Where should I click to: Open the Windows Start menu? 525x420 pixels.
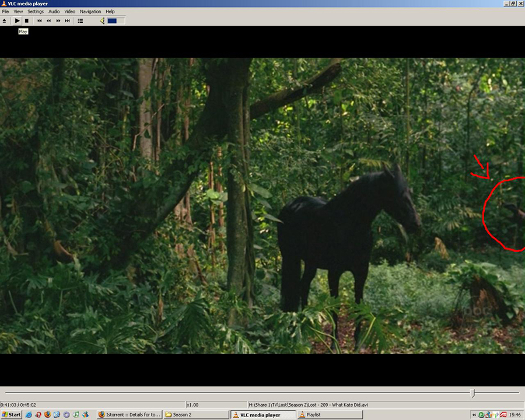(12, 415)
